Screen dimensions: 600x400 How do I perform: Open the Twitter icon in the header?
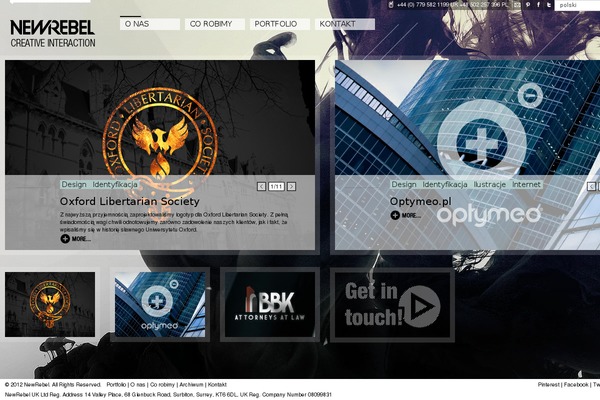tap(548, 5)
